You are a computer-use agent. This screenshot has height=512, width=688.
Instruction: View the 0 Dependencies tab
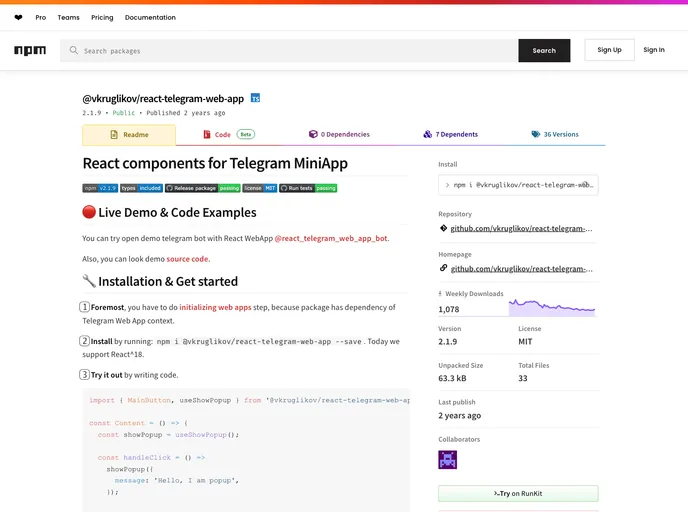(x=339, y=134)
